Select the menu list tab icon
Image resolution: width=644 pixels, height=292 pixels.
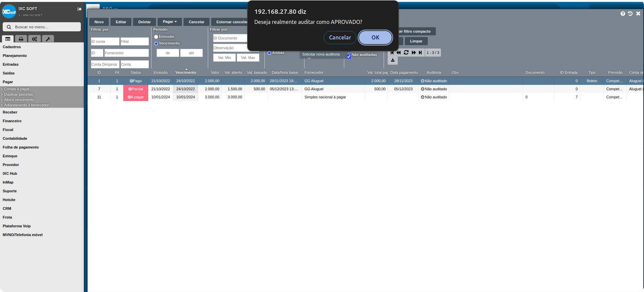[x=8, y=39]
